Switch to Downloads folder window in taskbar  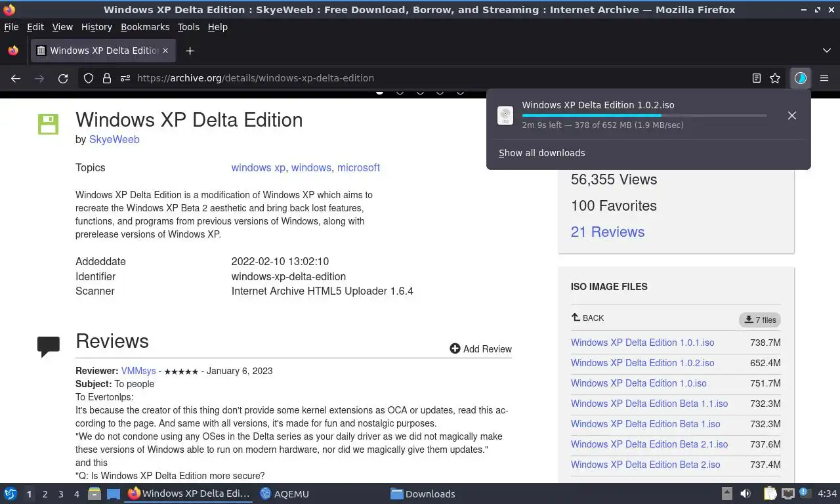tap(423, 494)
